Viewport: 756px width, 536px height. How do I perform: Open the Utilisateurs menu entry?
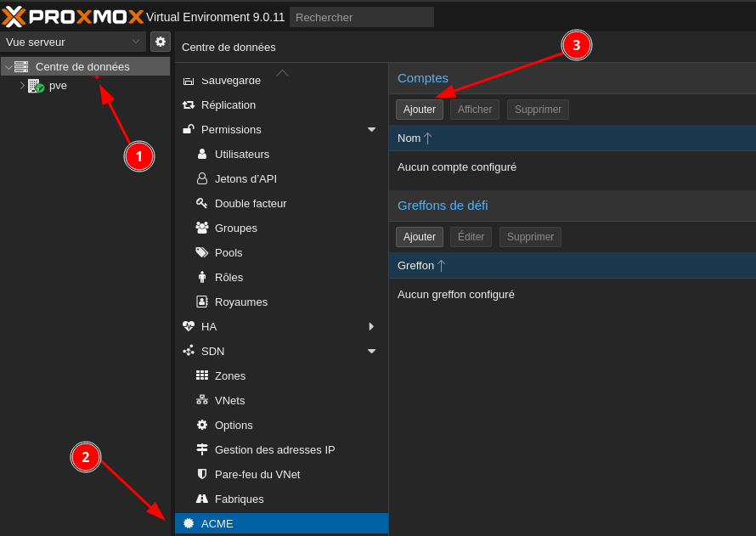pos(242,154)
